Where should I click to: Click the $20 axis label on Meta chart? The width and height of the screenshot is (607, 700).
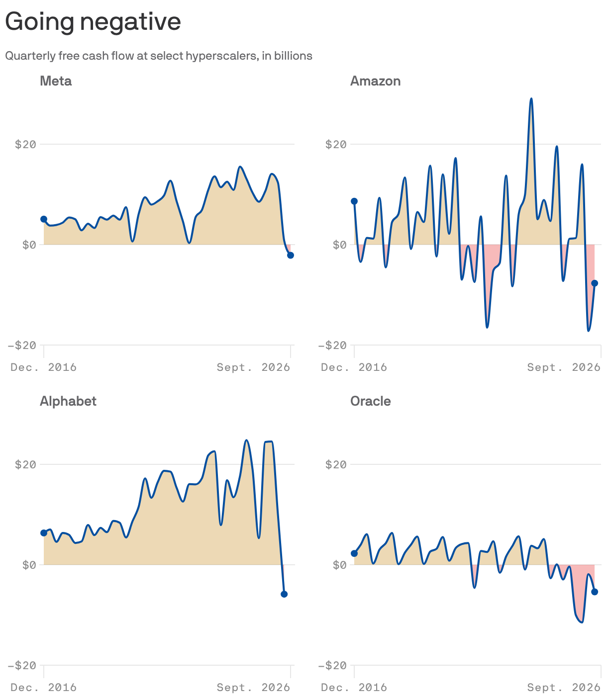tap(25, 145)
